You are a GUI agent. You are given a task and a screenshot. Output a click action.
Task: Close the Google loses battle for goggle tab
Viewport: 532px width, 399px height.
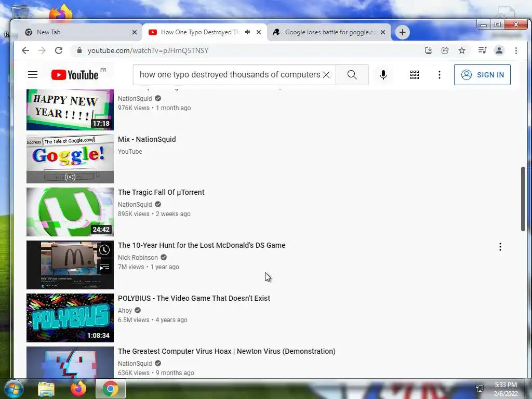[x=383, y=32]
